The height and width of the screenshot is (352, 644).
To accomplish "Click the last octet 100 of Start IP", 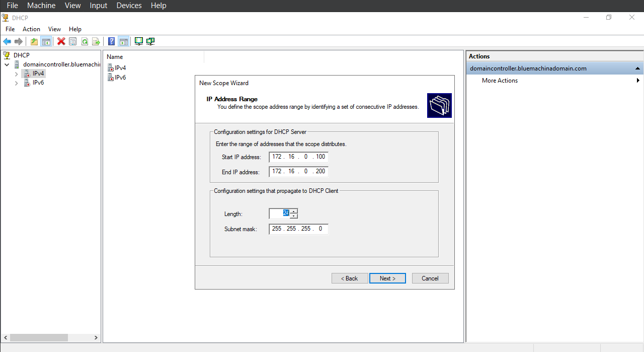I will pyautogui.click(x=320, y=157).
